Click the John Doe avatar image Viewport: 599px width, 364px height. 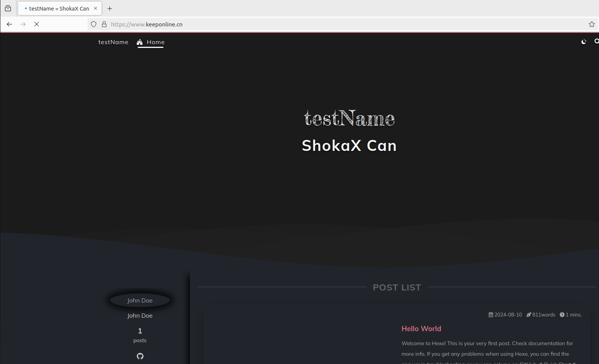tap(140, 300)
